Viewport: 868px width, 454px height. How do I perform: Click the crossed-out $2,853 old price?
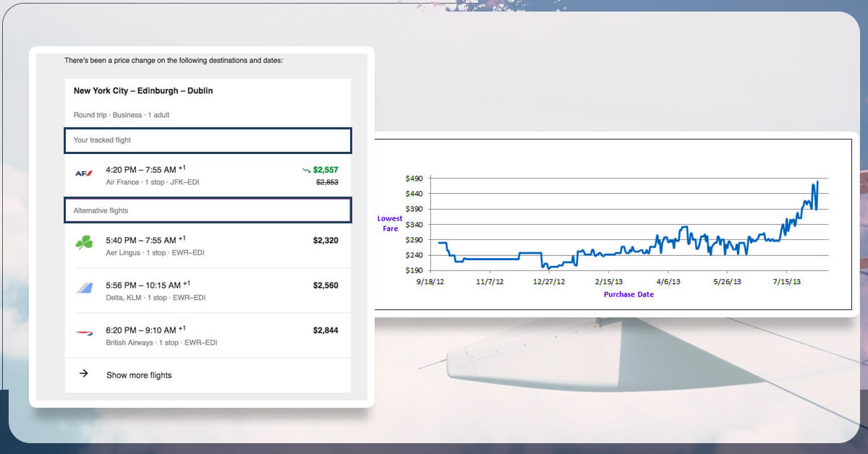[328, 182]
